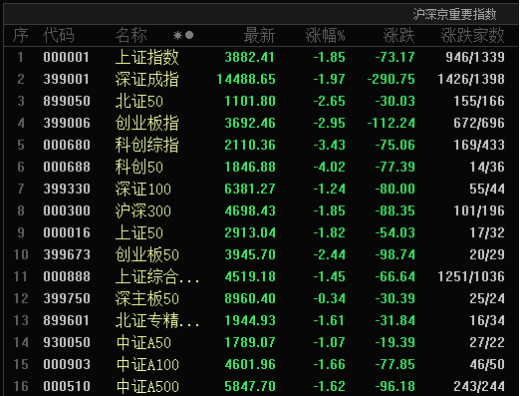Select the 上证综合... row name
Image resolution: width=520 pixels, height=396 pixels.
[x=157, y=277]
